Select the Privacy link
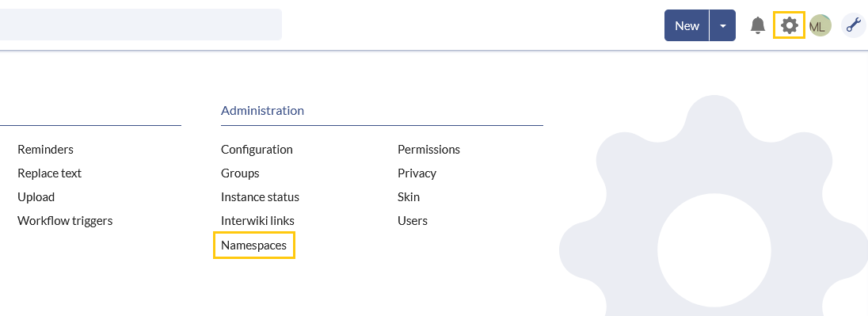This screenshot has width=868, height=316. tap(417, 173)
